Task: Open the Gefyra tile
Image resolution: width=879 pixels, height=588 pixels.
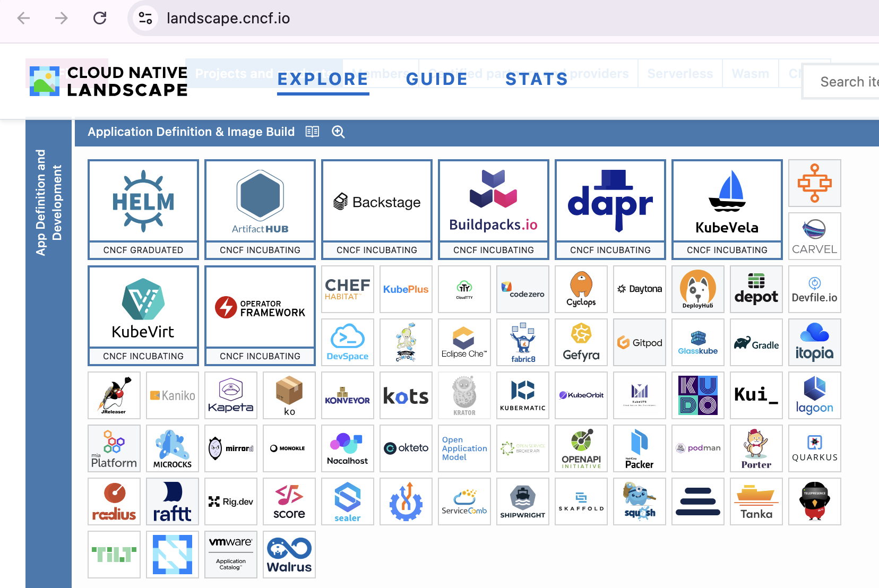Action: [x=581, y=342]
